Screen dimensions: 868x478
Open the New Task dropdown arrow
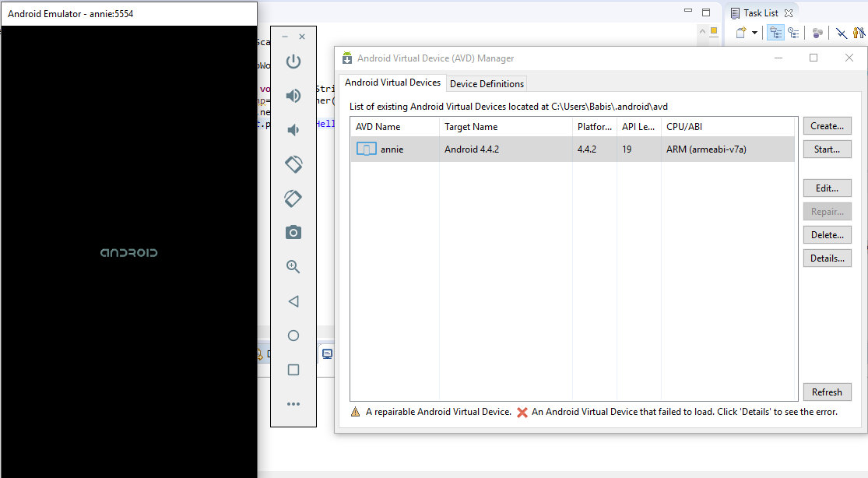click(x=754, y=33)
